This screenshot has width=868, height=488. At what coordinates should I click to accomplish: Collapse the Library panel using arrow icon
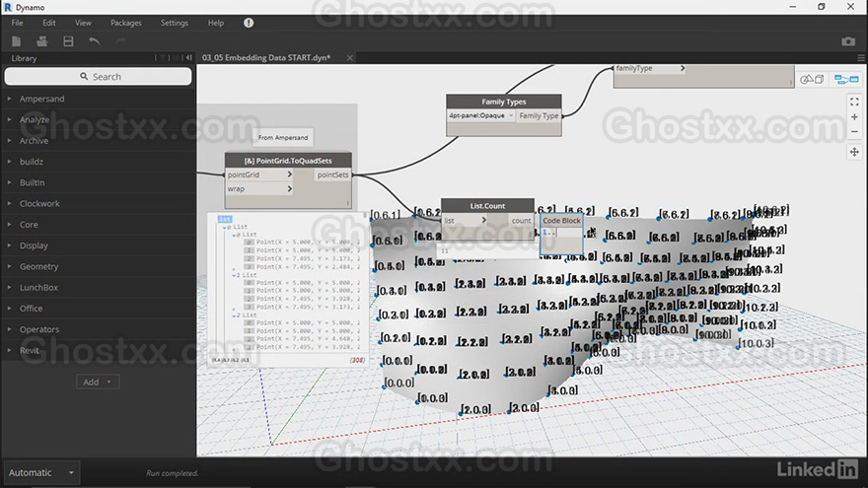click(188, 57)
